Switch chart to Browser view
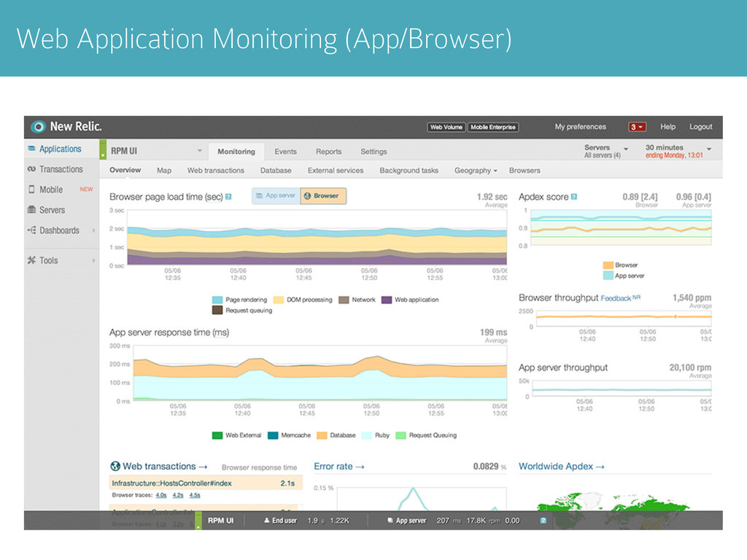The image size is (747, 560). click(323, 195)
